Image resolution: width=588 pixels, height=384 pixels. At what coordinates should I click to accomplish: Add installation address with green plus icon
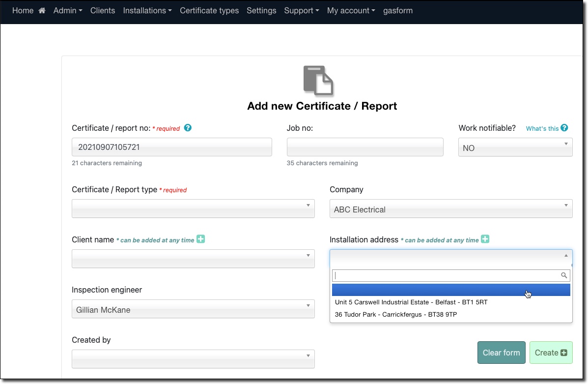tap(485, 239)
